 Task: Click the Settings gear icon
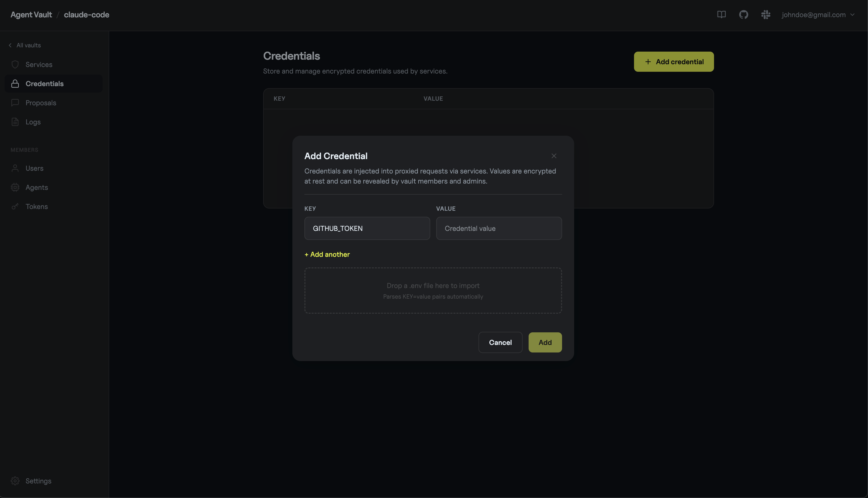coord(15,481)
